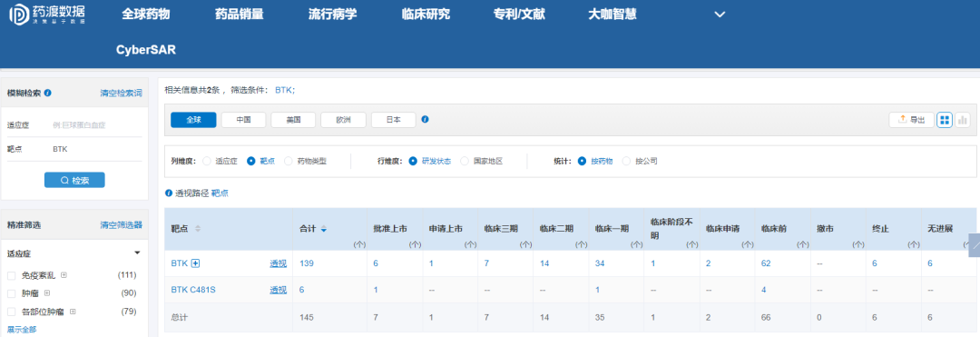Viewport: 980px width, 337px height.
Task: Select 日本 region tab
Action: pyautogui.click(x=393, y=119)
